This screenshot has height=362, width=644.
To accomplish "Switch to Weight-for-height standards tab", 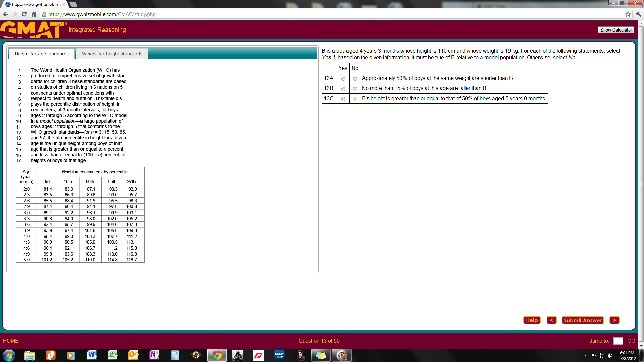I will point(112,54).
